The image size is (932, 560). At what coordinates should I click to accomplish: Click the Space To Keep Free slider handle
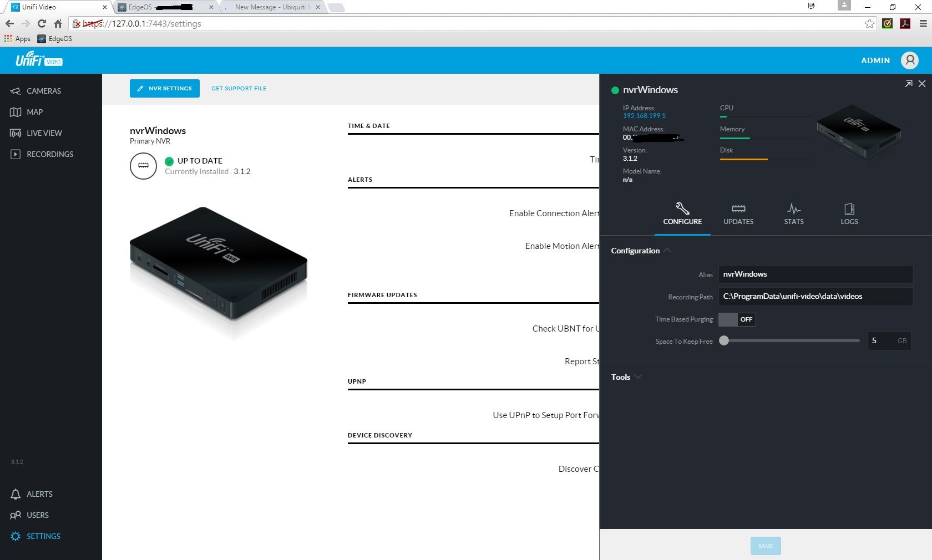[724, 341]
